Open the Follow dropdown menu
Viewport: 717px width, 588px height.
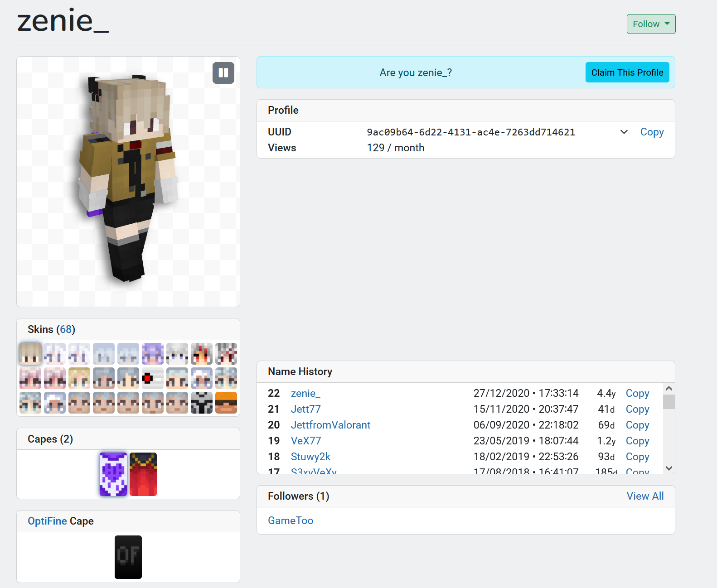(x=651, y=24)
